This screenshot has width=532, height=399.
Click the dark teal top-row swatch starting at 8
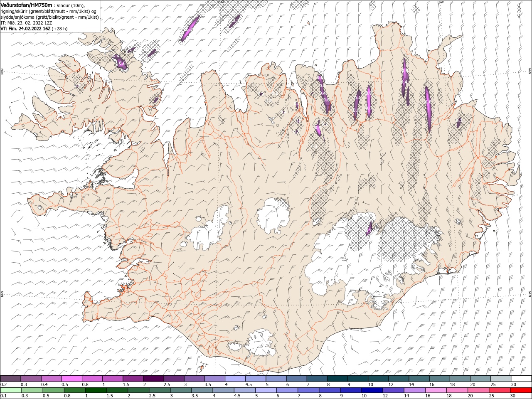[x=337, y=379]
